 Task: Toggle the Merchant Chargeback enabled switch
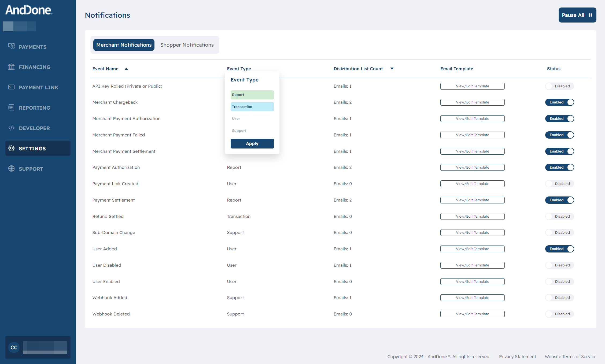(x=560, y=102)
